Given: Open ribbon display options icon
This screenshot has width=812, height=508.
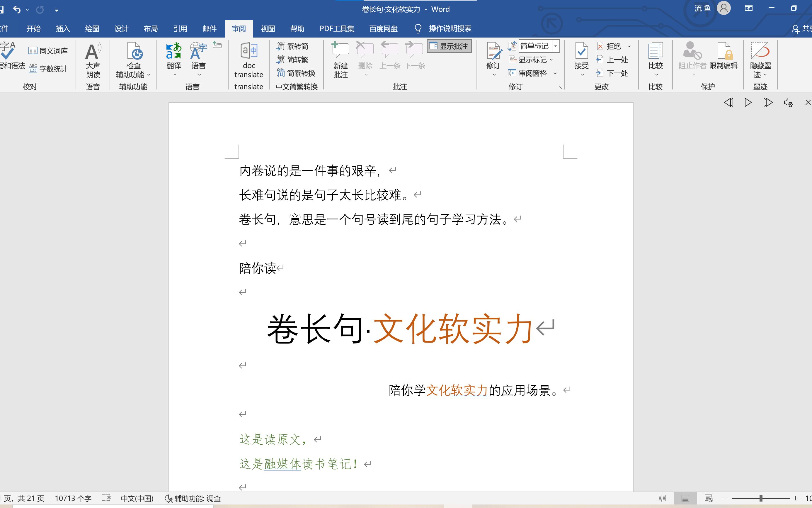Looking at the screenshot, I should 748,8.
